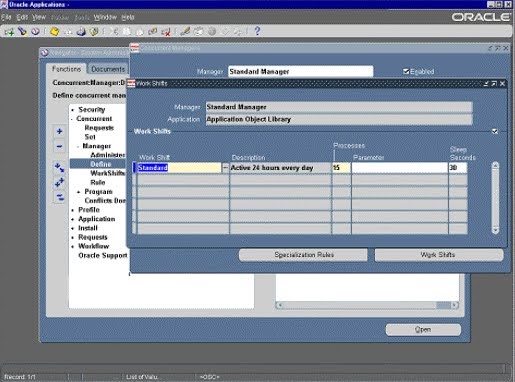515x382 pixels.
Task: Click the Find flashlight toolbar icon
Action: [x=22, y=31]
